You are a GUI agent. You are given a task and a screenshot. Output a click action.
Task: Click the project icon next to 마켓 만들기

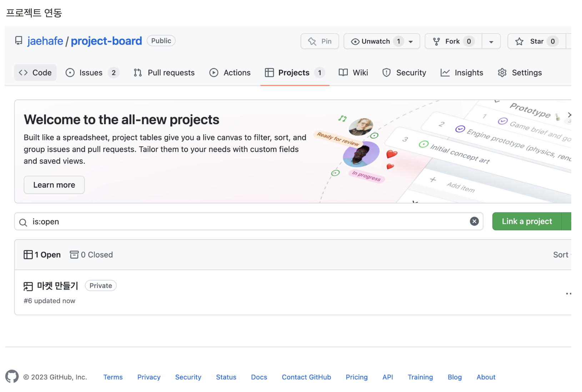28,286
